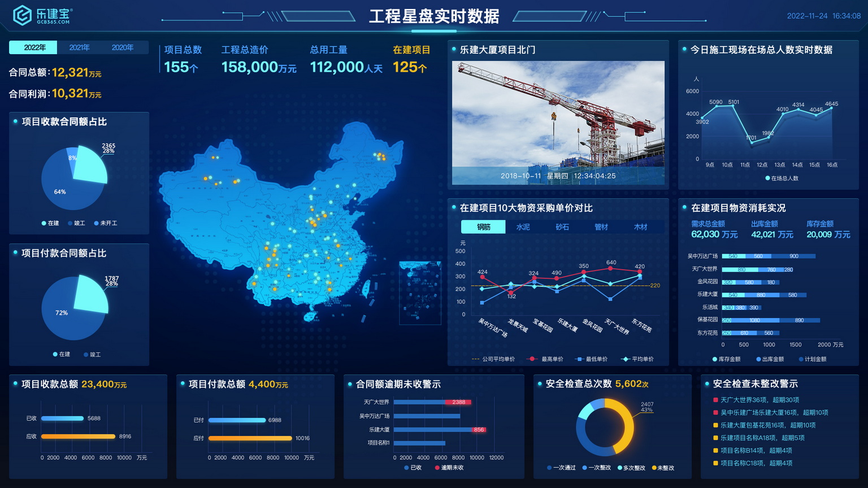868x488 pixels.
Task: Click the 工程星盘实时数据 title
Action: (x=434, y=16)
